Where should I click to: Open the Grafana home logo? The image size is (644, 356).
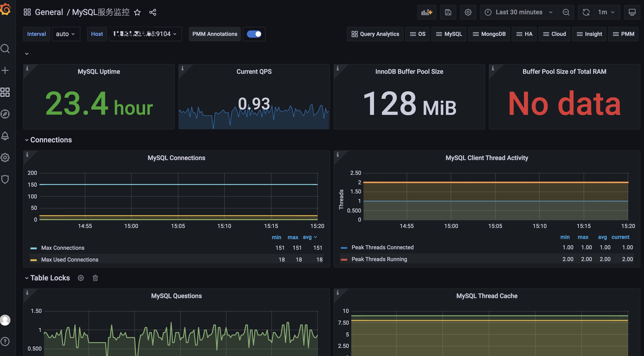pyautogui.click(x=5, y=10)
